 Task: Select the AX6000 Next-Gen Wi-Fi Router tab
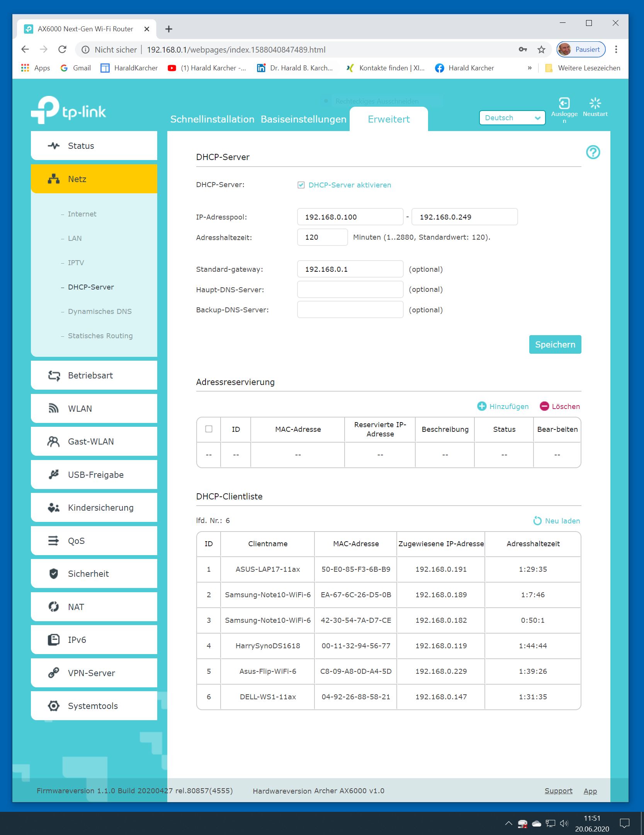[x=87, y=29]
